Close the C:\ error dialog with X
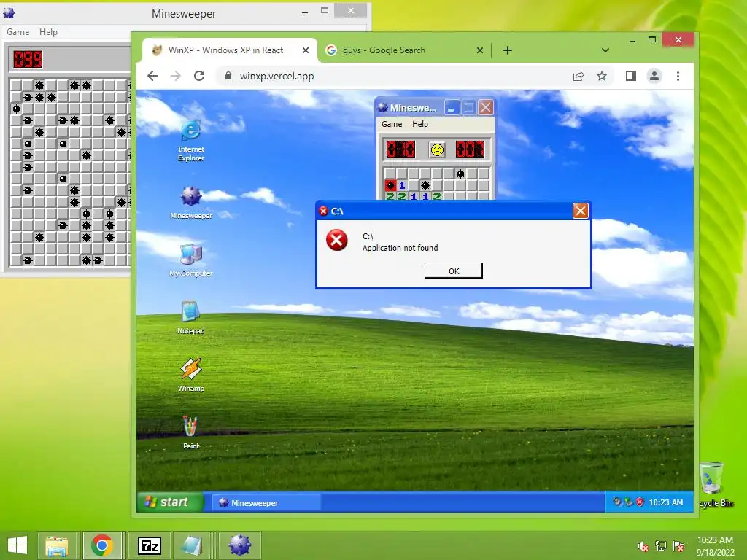 [580, 211]
